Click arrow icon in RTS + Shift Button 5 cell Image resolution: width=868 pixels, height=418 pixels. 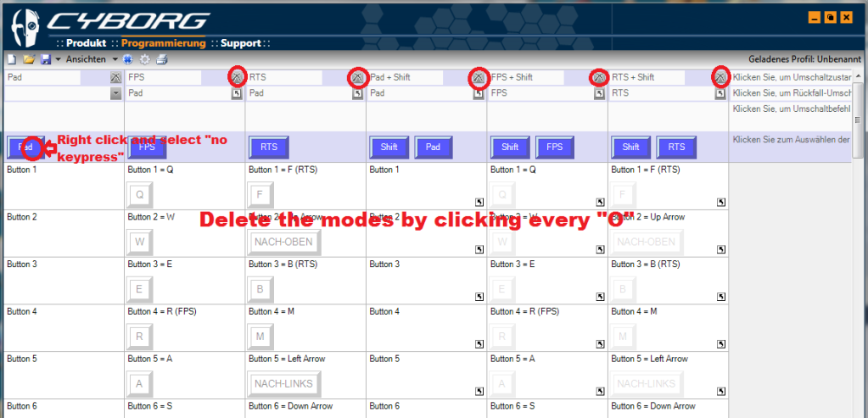click(x=720, y=392)
